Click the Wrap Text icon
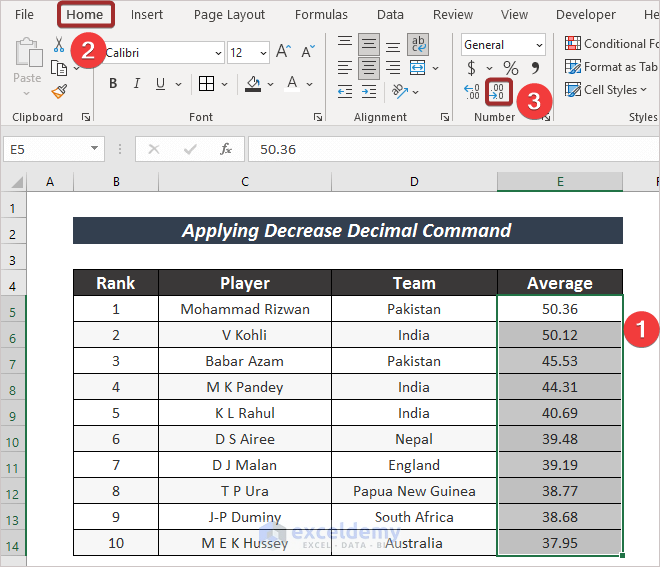 pyautogui.click(x=418, y=44)
